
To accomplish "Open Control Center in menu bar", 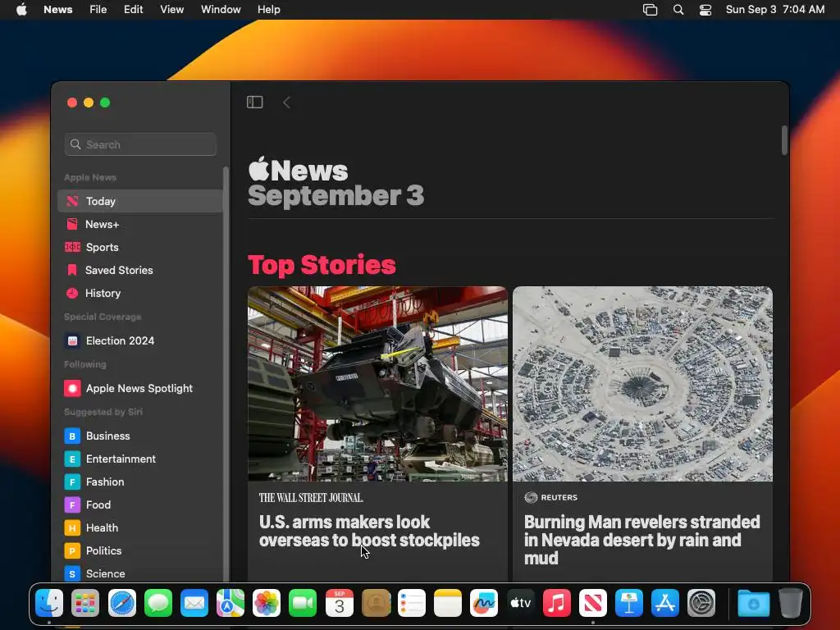I will (705, 10).
